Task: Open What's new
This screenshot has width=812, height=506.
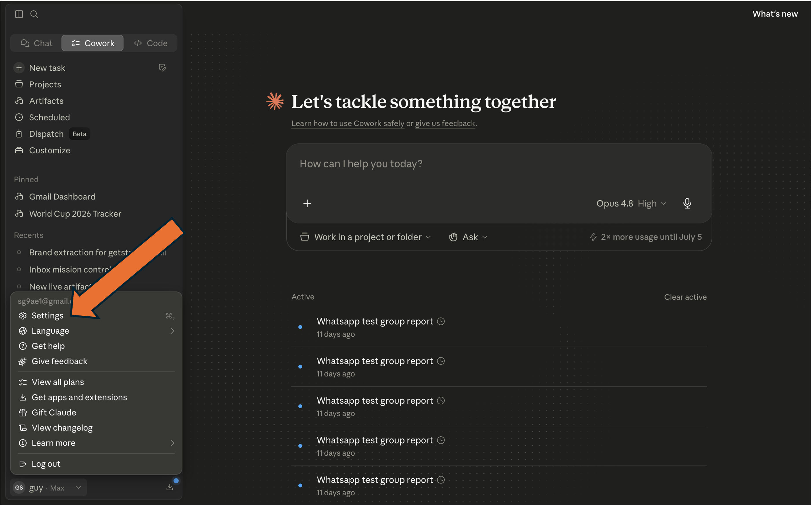Action: point(775,14)
